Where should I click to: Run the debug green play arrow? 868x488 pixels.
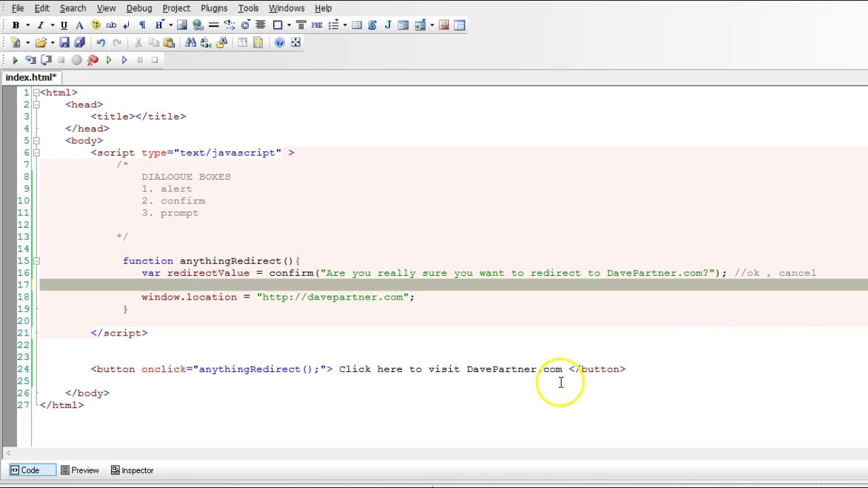(15, 60)
